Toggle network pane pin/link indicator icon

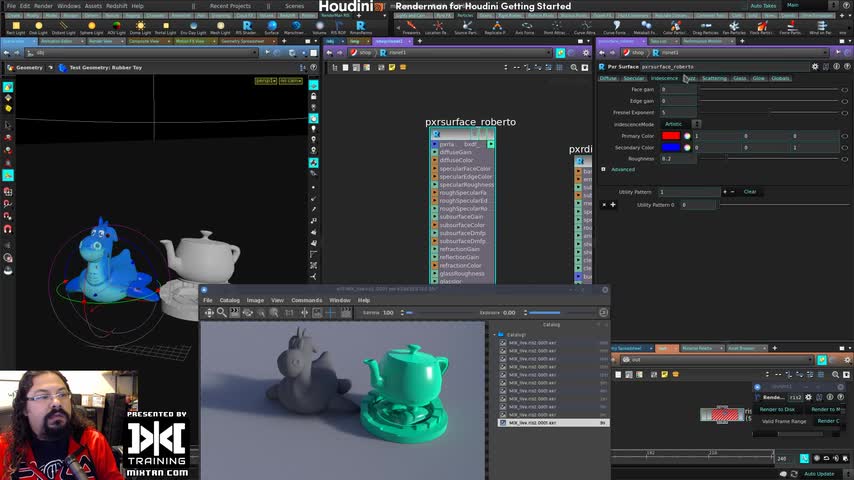tap(560, 53)
